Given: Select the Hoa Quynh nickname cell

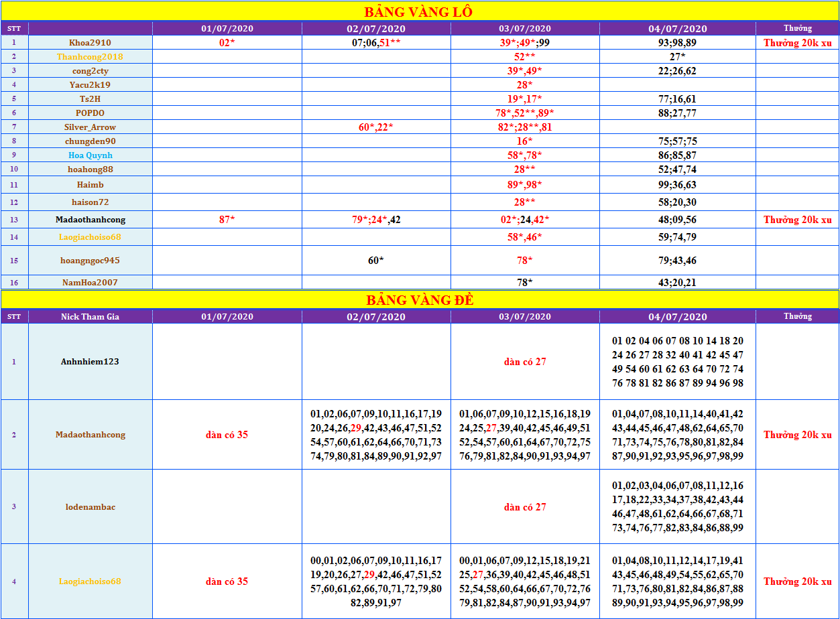Looking at the screenshot, I should 90,155.
